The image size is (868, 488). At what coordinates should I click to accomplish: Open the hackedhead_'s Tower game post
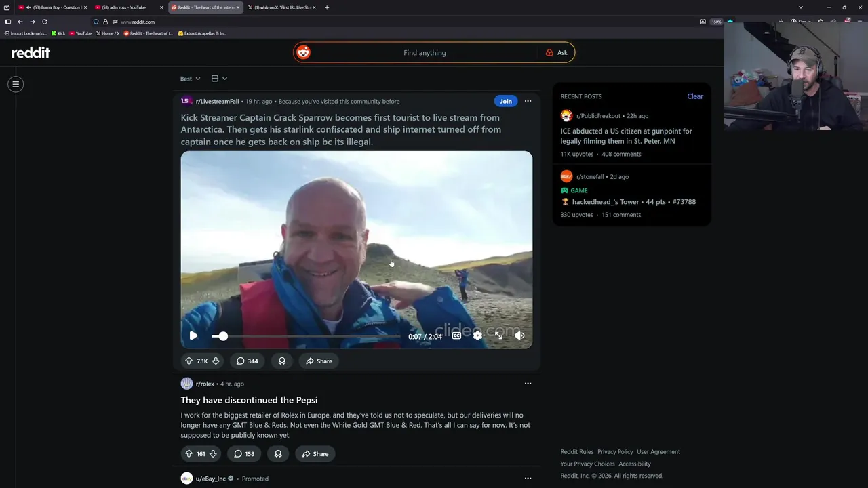tap(633, 202)
